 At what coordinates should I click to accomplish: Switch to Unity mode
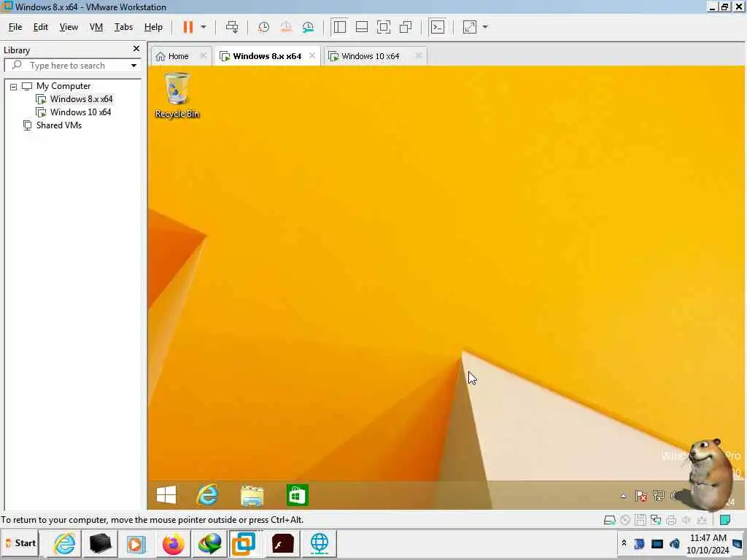tap(406, 27)
